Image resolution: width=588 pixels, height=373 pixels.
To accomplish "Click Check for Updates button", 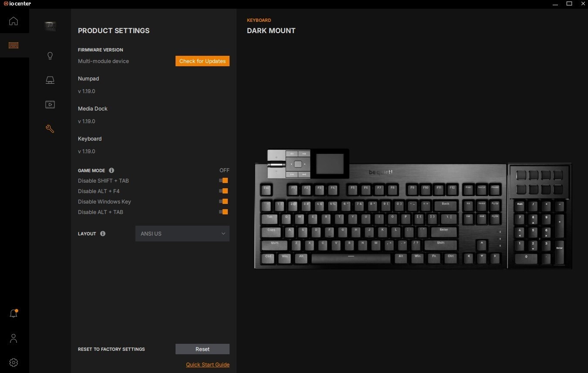I will (x=203, y=61).
